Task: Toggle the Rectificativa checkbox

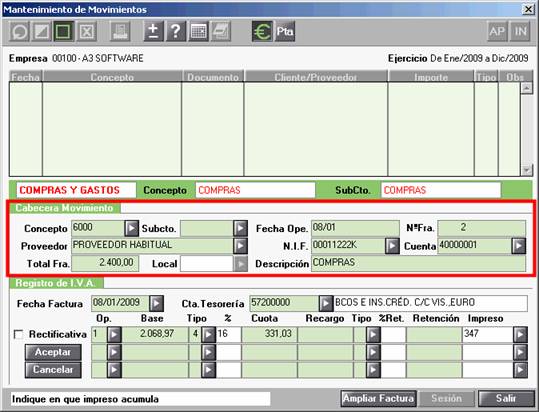Action: point(18,334)
